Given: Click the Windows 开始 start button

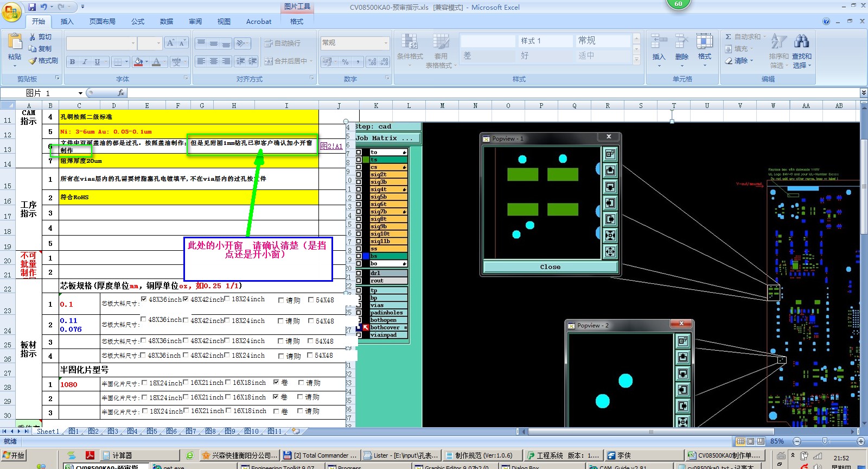Looking at the screenshot, I should [14, 455].
